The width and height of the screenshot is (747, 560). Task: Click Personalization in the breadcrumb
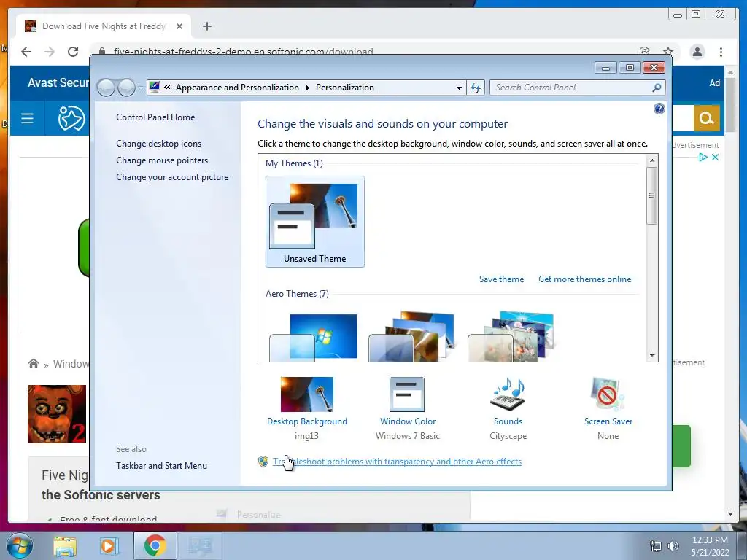[x=345, y=87]
